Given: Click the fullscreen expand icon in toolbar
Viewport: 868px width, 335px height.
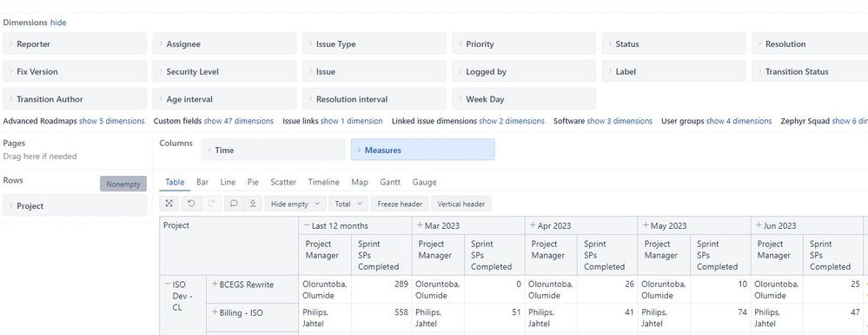Looking at the screenshot, I should (x=169, y=204).
